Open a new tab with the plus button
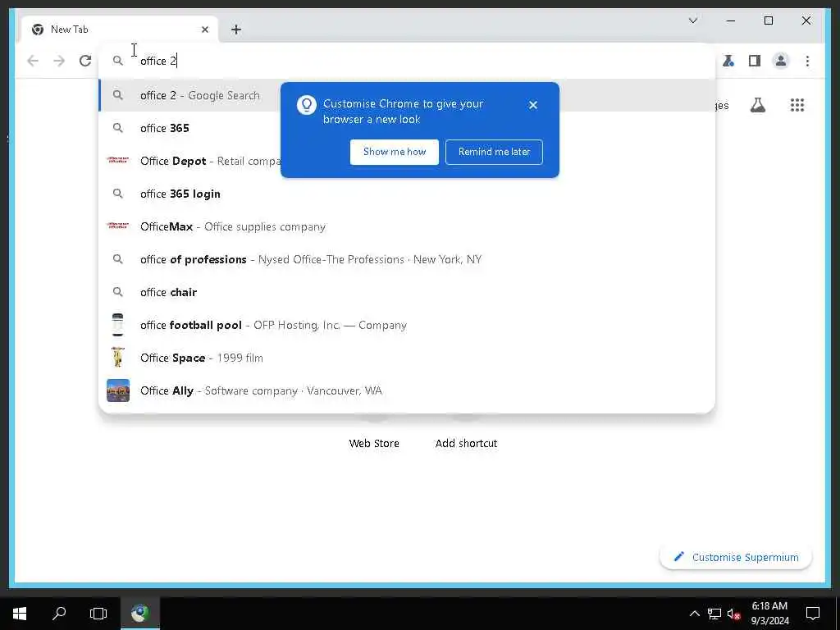Viewport: 840px width, 630px height. pyautogui.click(x=236, y=30)
